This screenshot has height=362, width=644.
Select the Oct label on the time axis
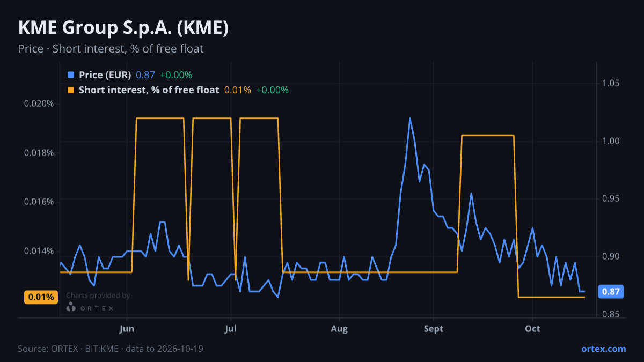pos(532,328)
